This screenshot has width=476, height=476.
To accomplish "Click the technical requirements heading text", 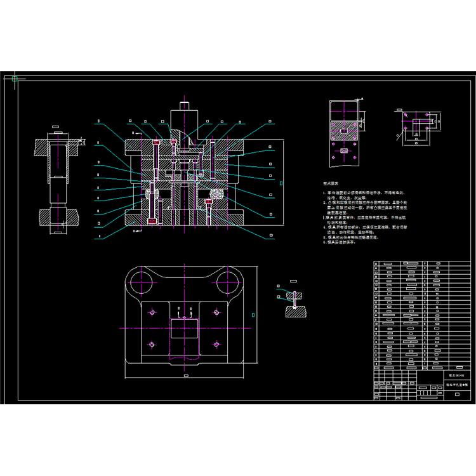I will (331, 183).
